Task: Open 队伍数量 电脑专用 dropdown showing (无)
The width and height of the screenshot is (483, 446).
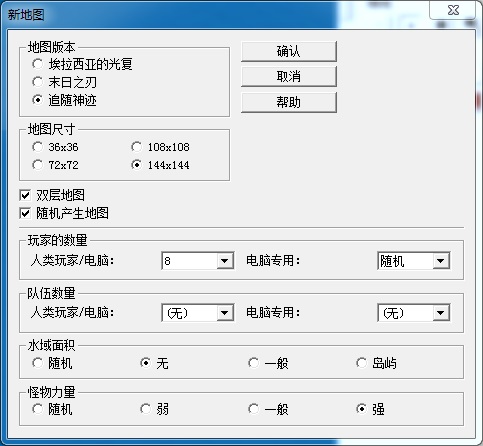Action: click(x=414, y=312)
